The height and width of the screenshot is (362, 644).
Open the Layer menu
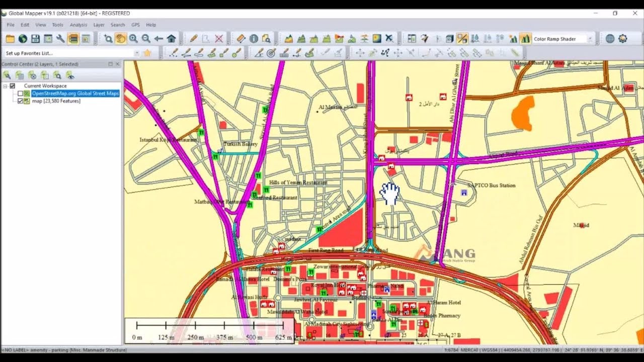point(99,25)
